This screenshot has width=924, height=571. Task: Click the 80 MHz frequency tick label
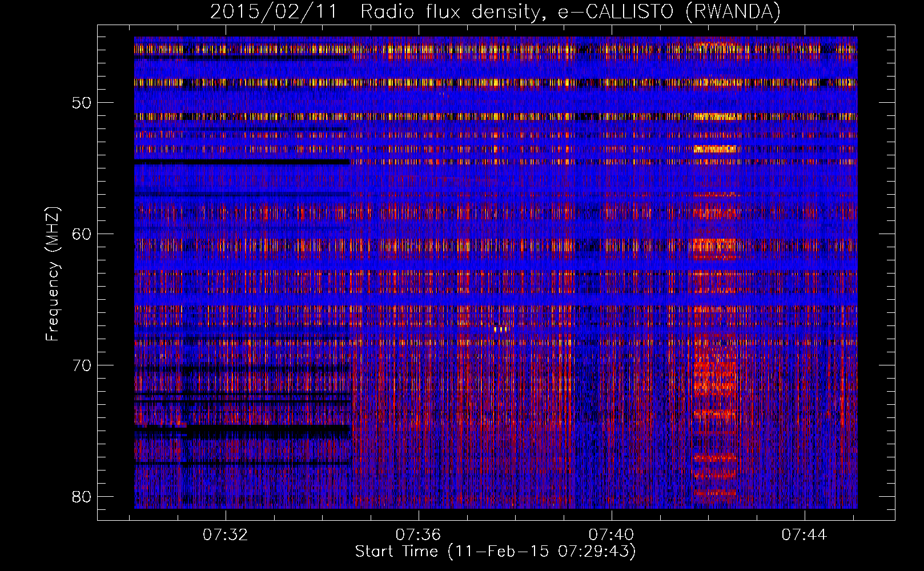point(82,497)
